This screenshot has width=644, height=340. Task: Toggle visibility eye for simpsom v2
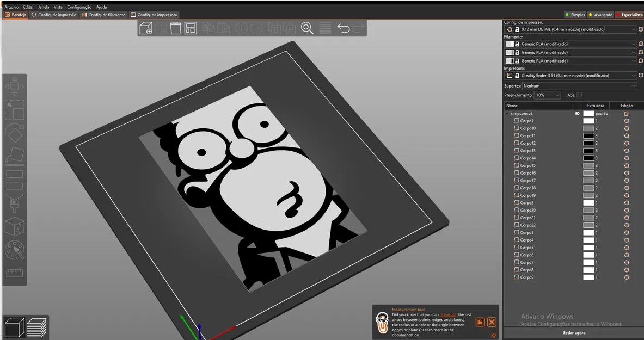577,113
